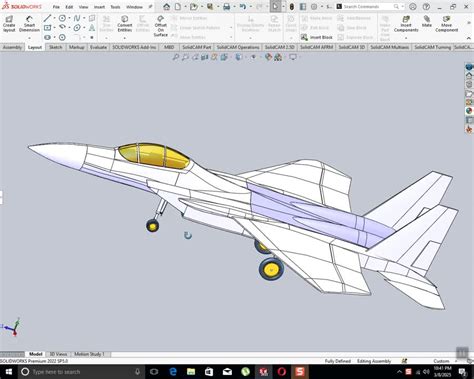
Task: Click the Save icon
Action: click(x=210, y=6)
